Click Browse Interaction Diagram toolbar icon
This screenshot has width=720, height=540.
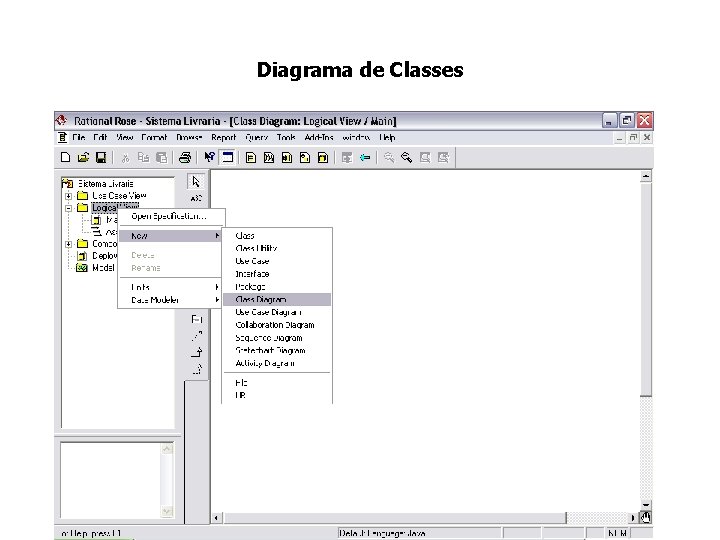(x=269, y=158)
